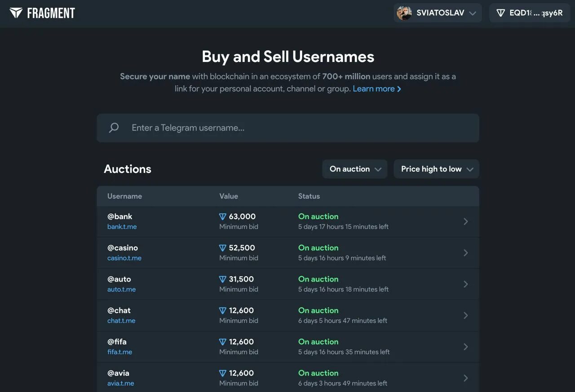Image resolution: width=575 pixels, height=392 pixels.
Task: Click the Fragment logo icon
Action: (16, 13)
